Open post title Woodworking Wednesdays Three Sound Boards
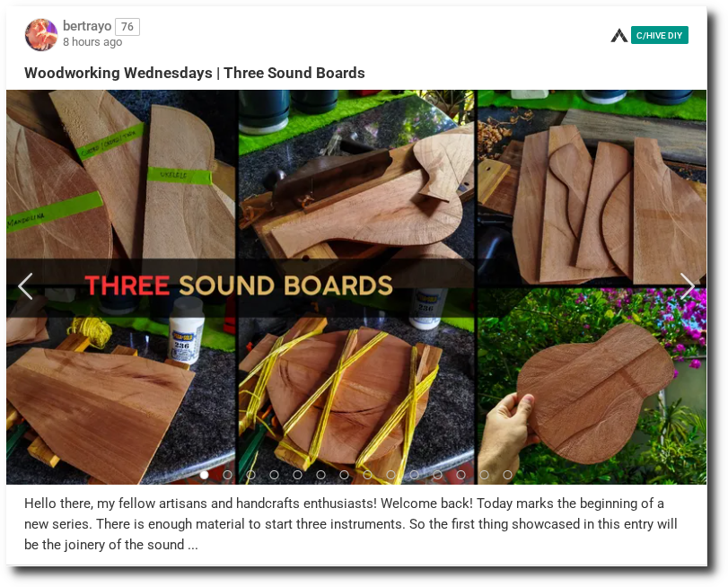The height and width of the screenshot is (587, 728). click(x=195, y=73)
